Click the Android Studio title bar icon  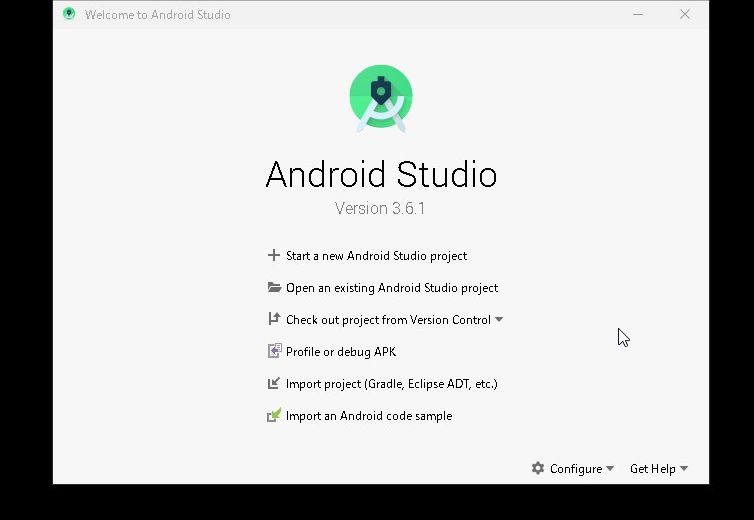[x=69, y=15]
